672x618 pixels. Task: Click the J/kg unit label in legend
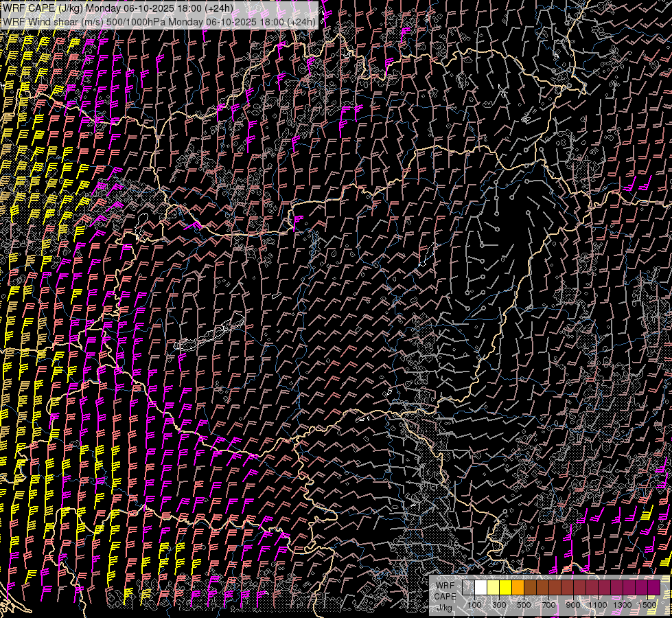444,608
